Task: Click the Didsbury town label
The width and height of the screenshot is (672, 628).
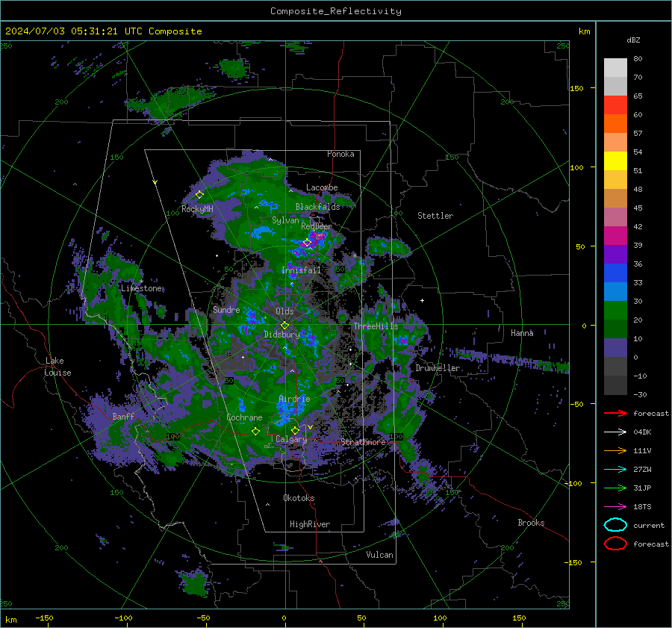Action: (x=281, y=335)
